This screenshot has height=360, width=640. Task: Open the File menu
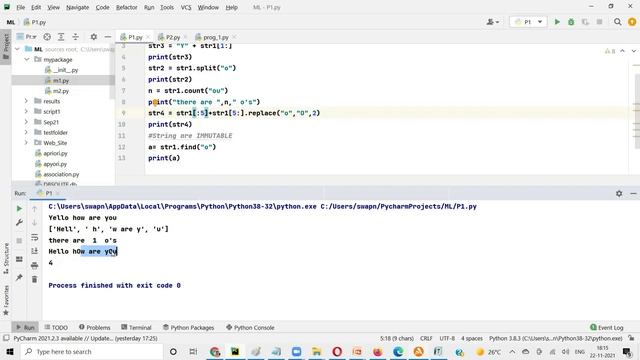pos(20,7)
